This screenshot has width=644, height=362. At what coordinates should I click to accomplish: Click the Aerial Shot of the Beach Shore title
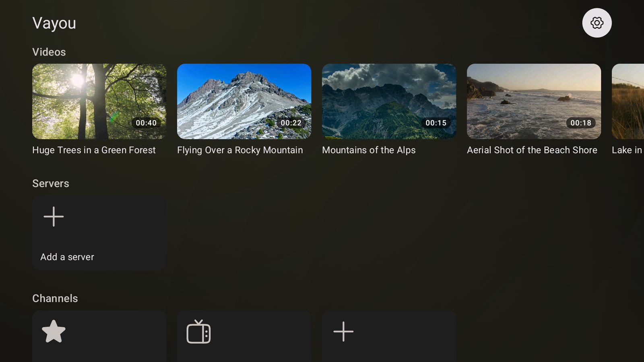532,150
